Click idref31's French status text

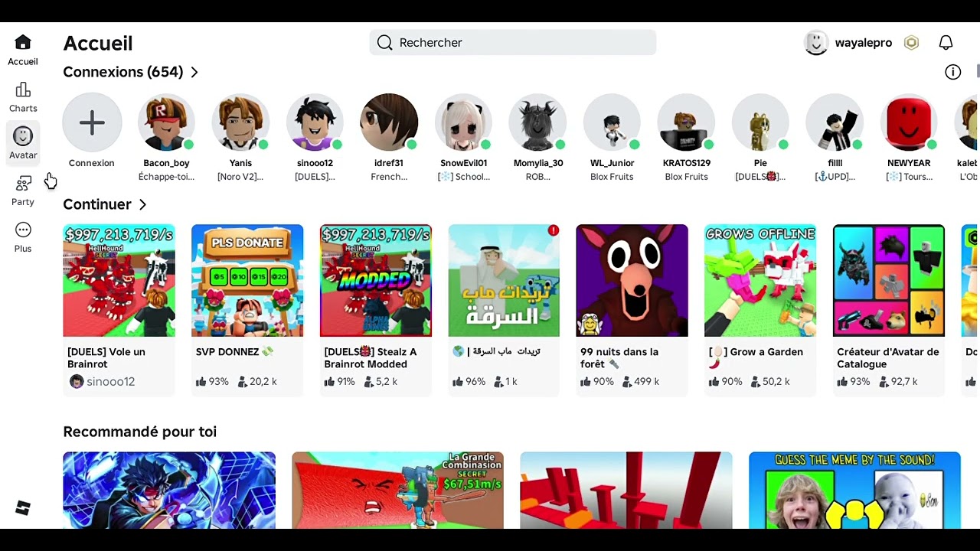click(x=389, y=177)
